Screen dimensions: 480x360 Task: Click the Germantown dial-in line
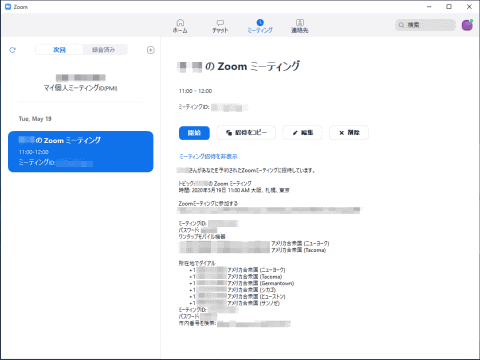click(242, 283)
